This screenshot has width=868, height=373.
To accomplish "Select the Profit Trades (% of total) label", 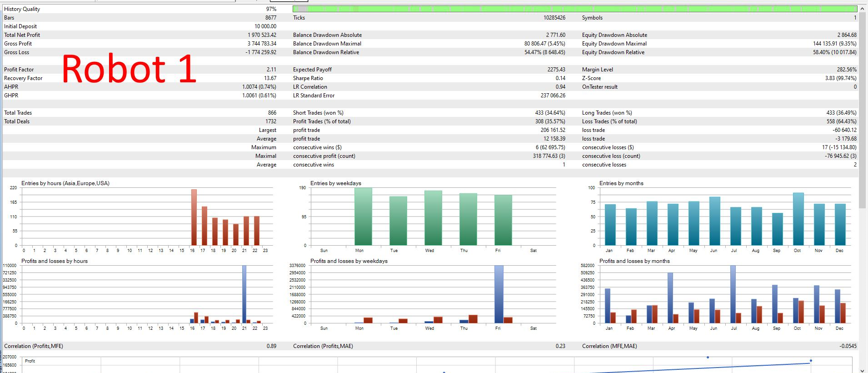I will click(x=322, y=121).
